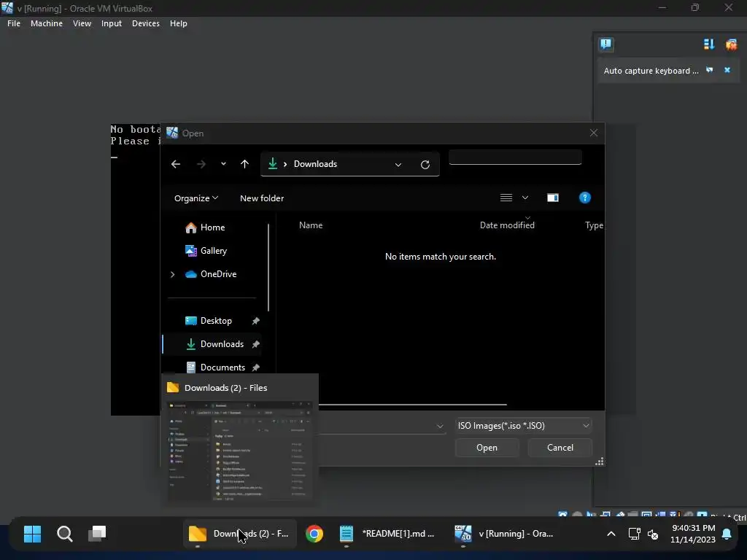The height and width of the screenshot is (560, 747).
Task: Refresh the Downloads folder view
Action: pos(425,165)
